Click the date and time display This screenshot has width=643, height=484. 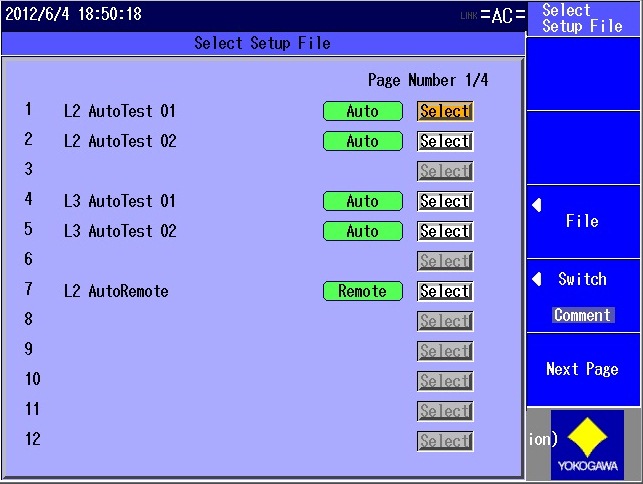pos(74,15)
